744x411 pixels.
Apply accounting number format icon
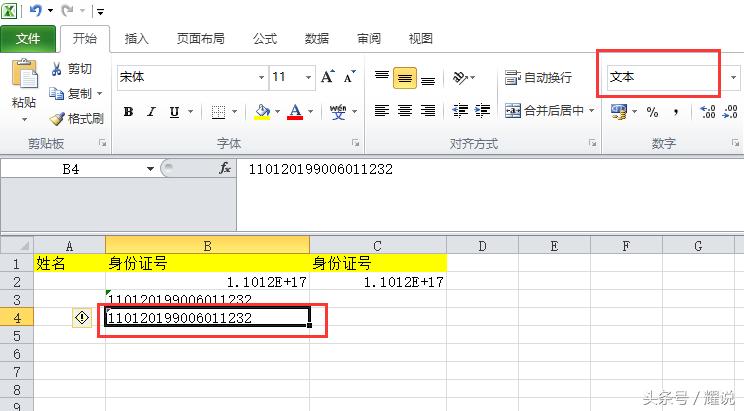(x=619, y=112)
